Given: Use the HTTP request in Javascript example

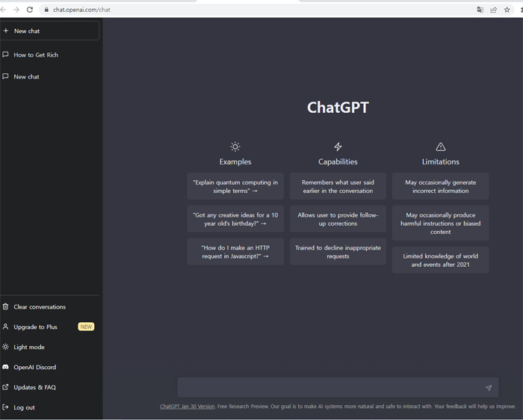Looking at the screenshot, I should click(235, 252).
